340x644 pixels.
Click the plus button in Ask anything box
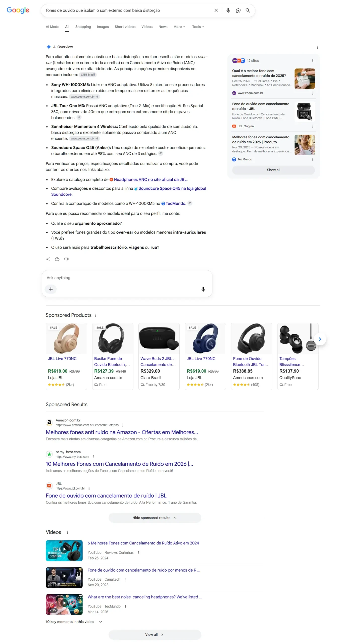[51, 289]
